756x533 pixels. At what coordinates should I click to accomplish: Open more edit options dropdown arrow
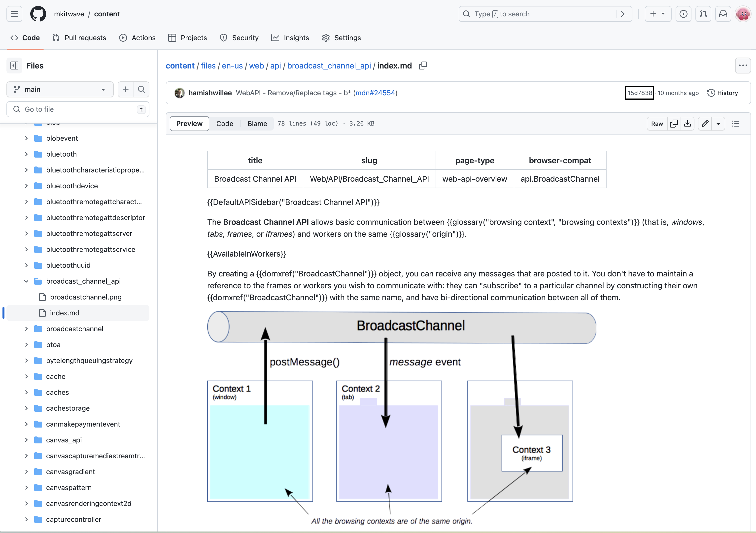coord(718,124)
